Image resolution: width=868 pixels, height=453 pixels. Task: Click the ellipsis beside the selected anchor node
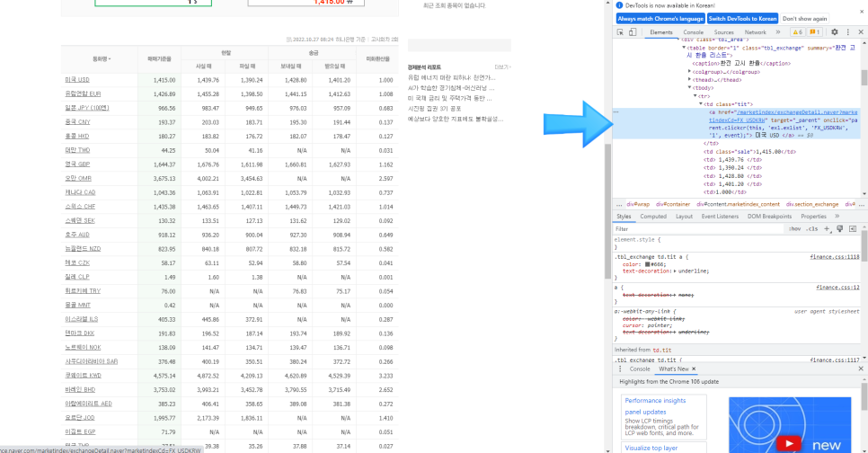(616, 111)
